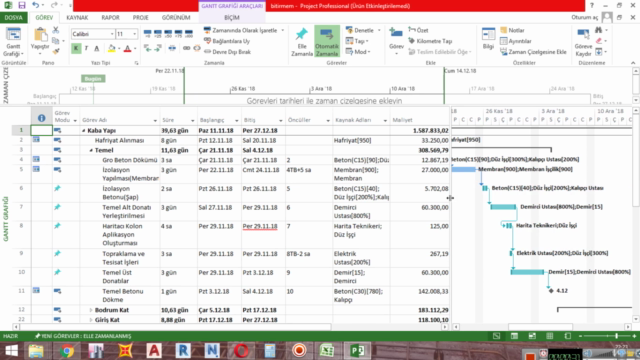
Task: Click the Denetle inspect button
Action: click(363, 30)
